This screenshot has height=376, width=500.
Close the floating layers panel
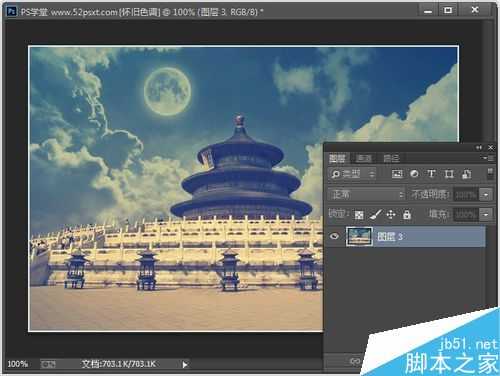pyautogui.click(x=491, y=147)
